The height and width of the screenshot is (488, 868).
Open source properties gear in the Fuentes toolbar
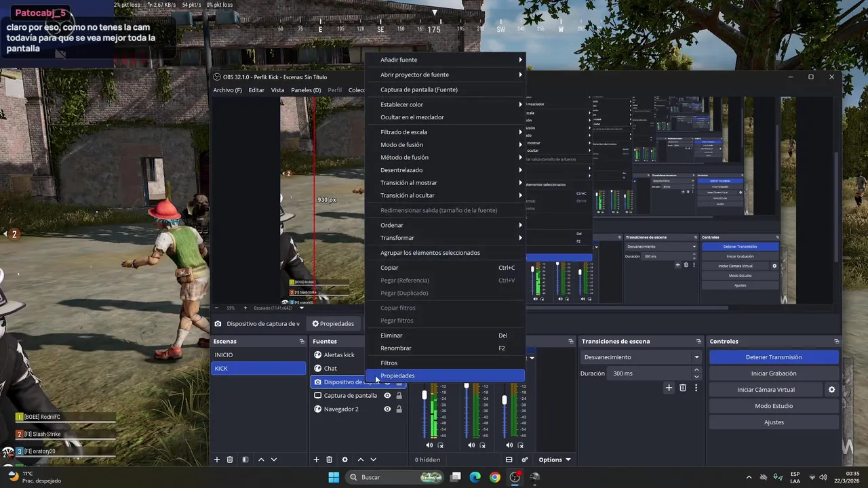[344, 460]
